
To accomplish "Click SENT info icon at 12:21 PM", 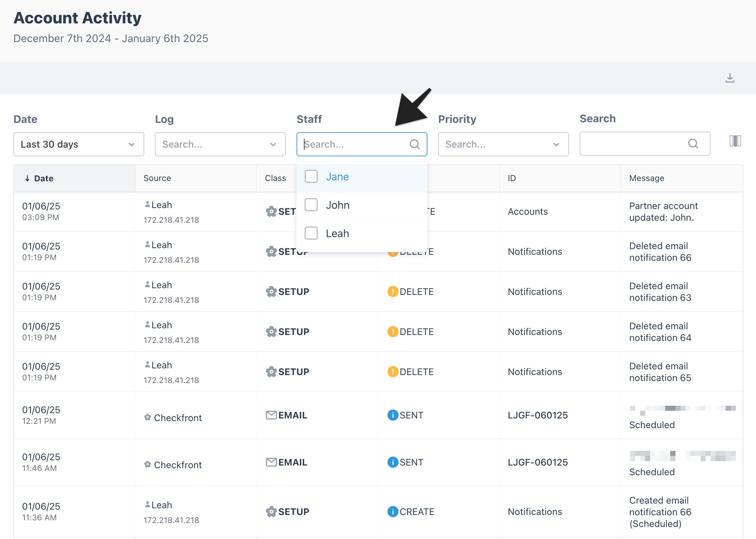I will point(393,415).
